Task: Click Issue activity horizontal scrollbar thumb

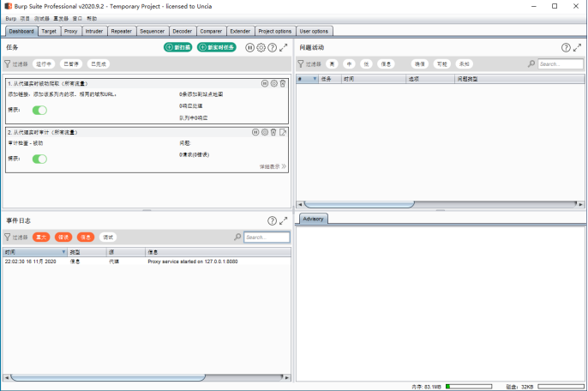Action: click(359, 205)
